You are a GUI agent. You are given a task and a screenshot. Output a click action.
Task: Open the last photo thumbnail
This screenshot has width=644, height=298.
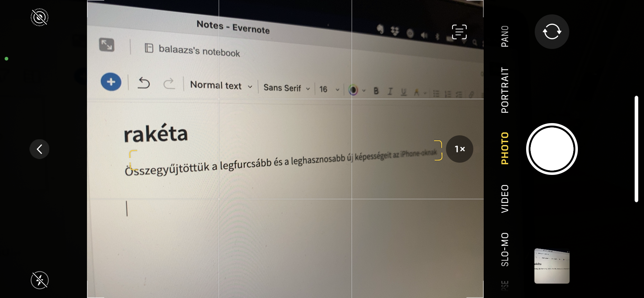pos(552,266)
